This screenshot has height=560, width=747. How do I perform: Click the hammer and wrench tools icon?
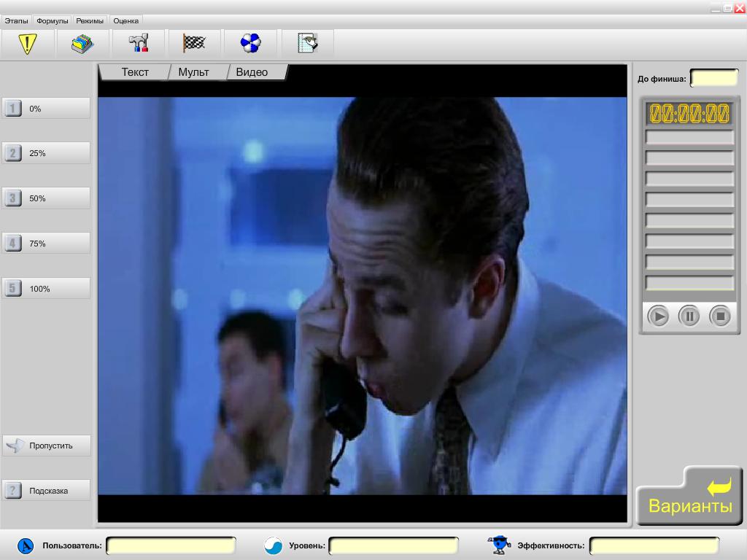coord(139,44)
